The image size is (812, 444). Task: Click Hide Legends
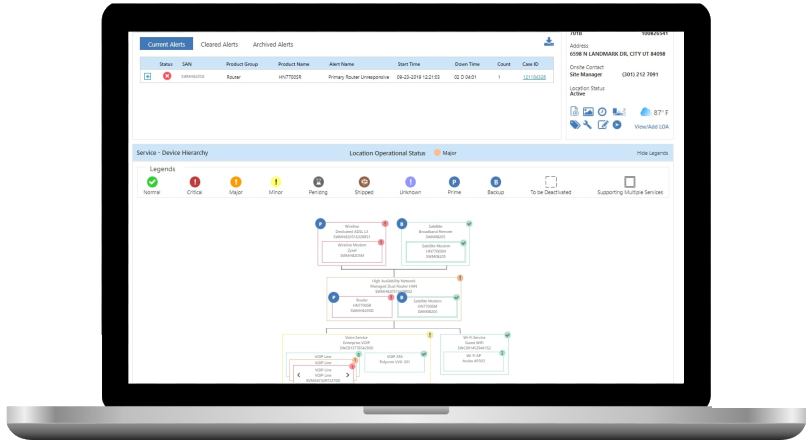pos(653,153)
